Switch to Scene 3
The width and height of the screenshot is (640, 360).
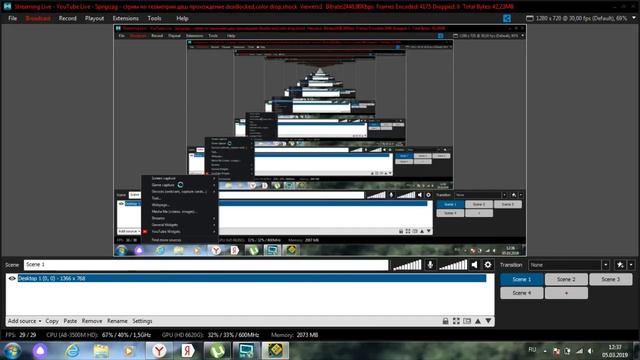[611, 280]
